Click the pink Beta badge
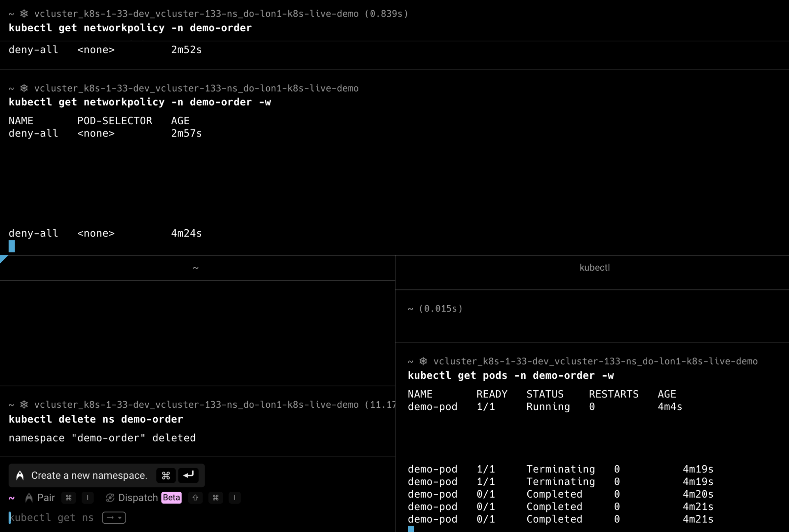The image size is (789, 532). point(171,498)
